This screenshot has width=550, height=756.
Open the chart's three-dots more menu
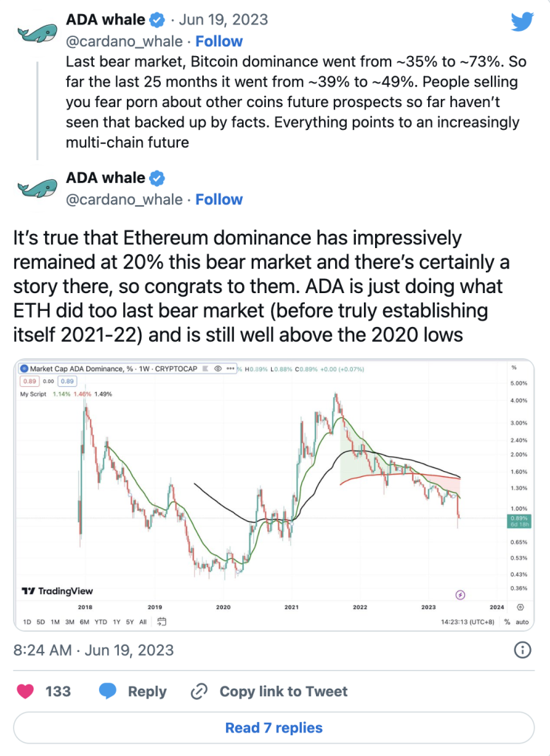click(231, 367)
